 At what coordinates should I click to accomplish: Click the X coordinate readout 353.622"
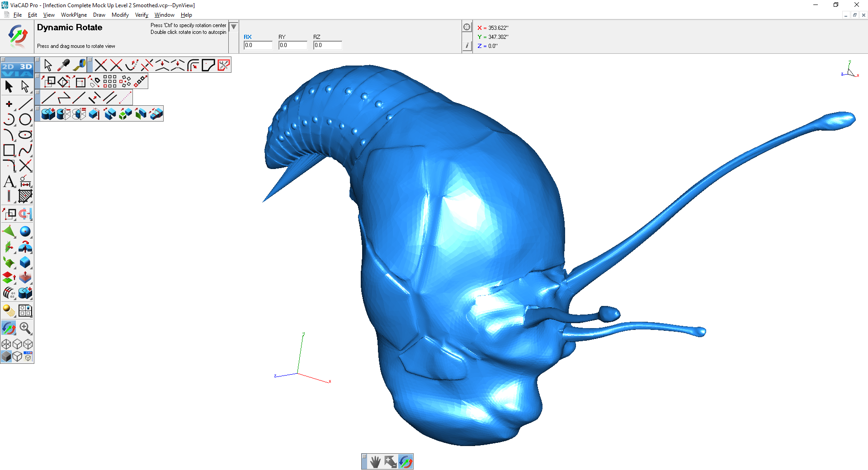[493, 28]
